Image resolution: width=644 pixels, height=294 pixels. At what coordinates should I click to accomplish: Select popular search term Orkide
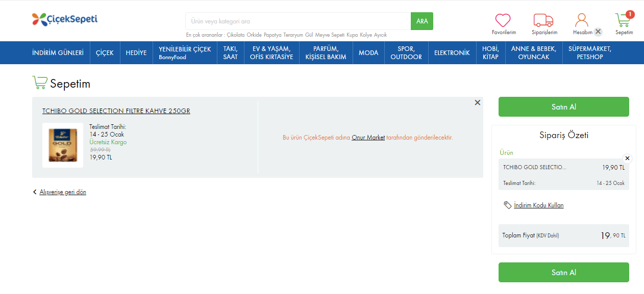pos(254,35)
